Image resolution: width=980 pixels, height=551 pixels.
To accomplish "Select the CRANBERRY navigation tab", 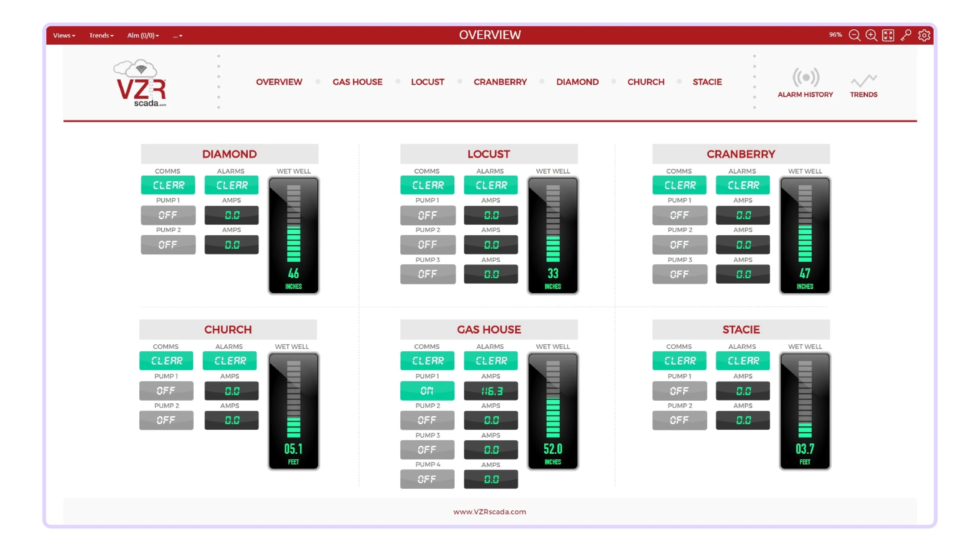I will [500, 82].
